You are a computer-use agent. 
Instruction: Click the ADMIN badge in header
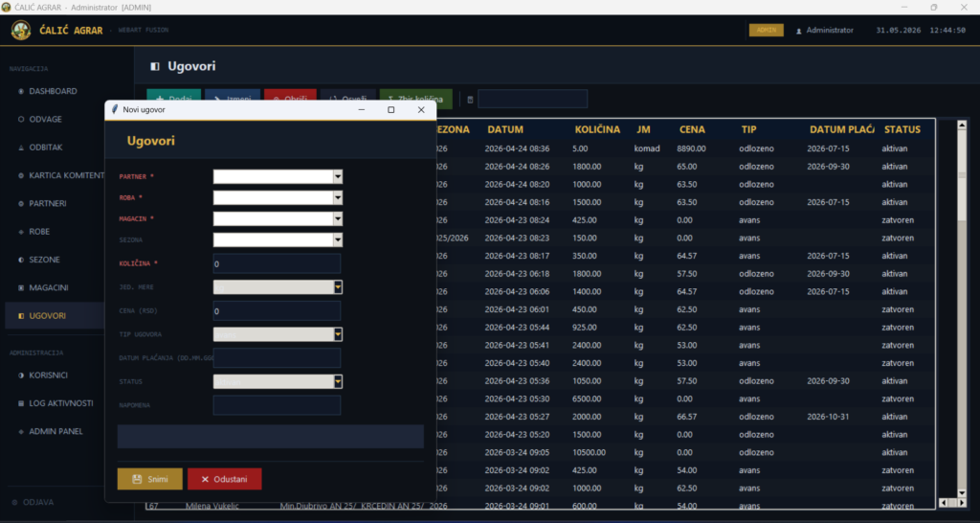pos(767,30)
